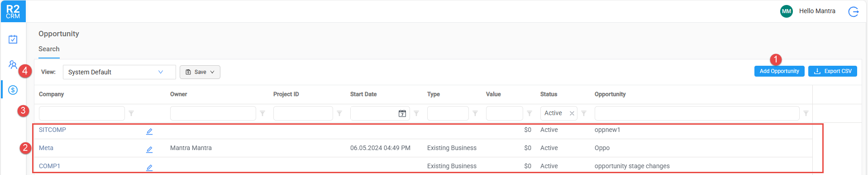
Task: Select the opportunity stage changes cell
Action: (632, 166)
